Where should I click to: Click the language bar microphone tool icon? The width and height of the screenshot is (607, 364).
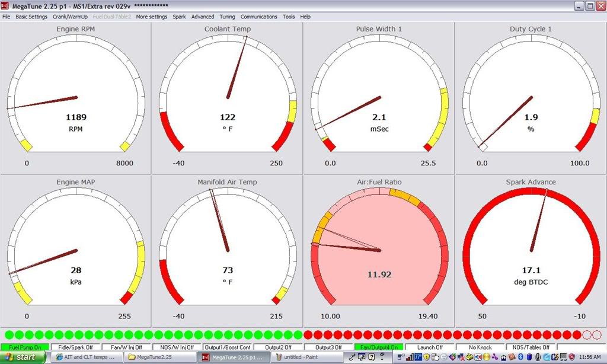tap(352, 357)
